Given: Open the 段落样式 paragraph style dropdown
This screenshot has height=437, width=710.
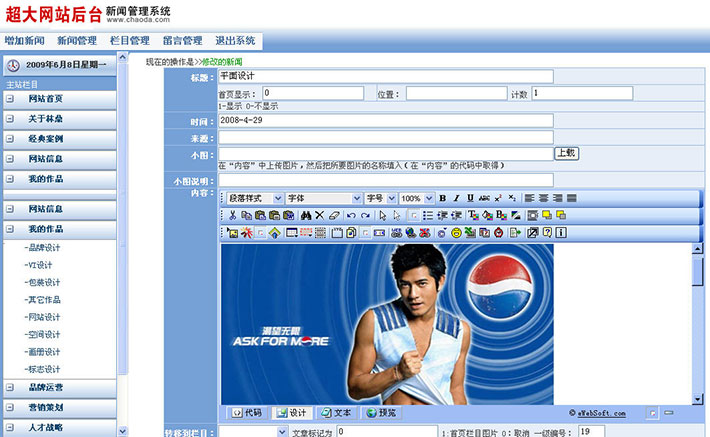Looking at the screenshot, I should coord(254,198).
